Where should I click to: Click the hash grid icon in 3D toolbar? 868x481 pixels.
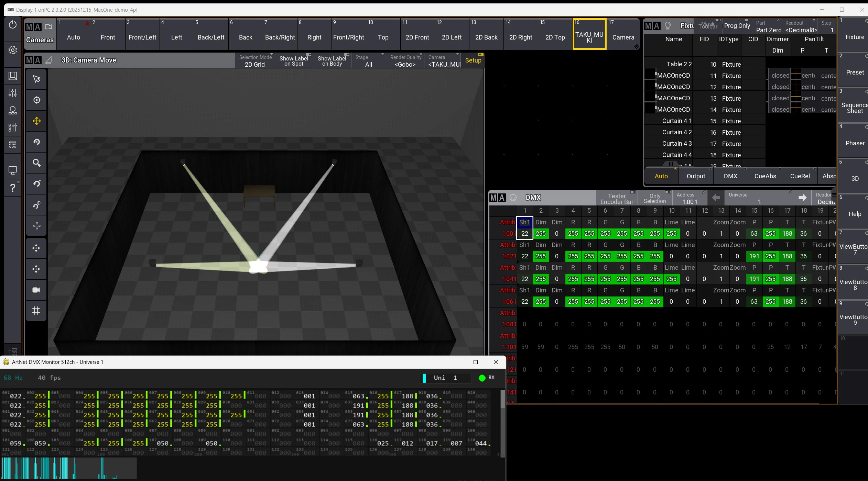pyautogui.click(x=36, y=311)
